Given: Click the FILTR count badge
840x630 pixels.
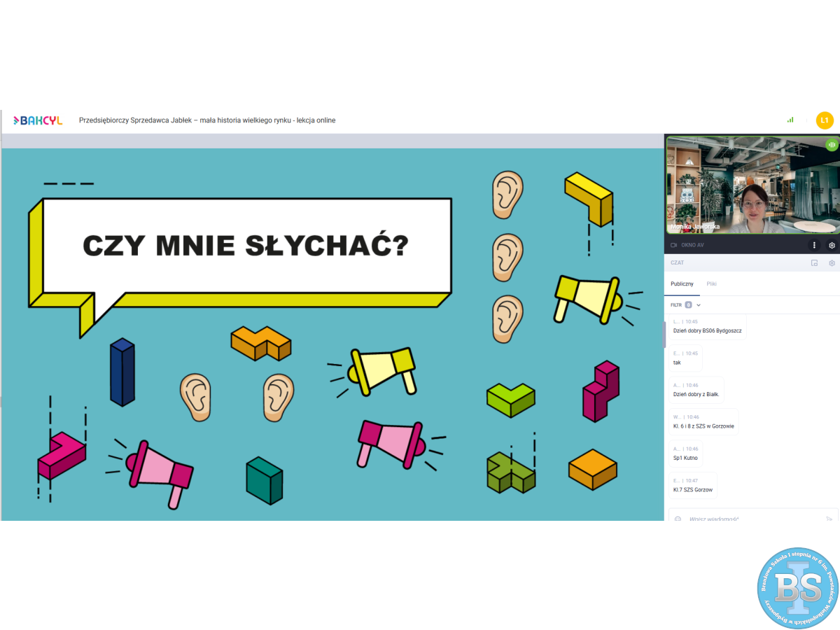Looking at the screenshot, I should pyautogui.click(x=688, y=305).
